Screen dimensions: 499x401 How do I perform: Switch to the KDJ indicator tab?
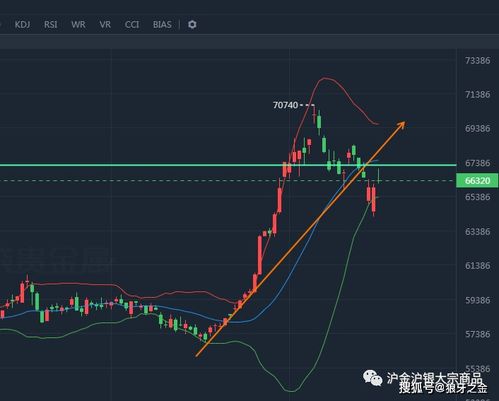[x=22, y=25]
